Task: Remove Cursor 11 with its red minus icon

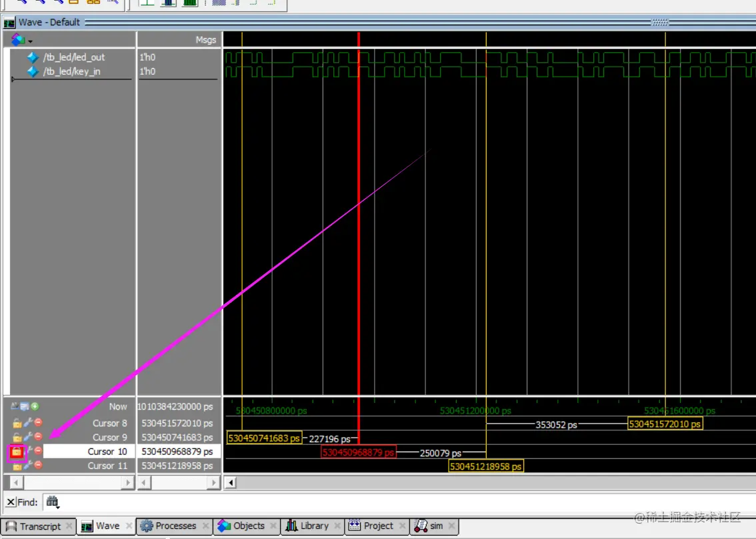Action: [x=39, y=465]
